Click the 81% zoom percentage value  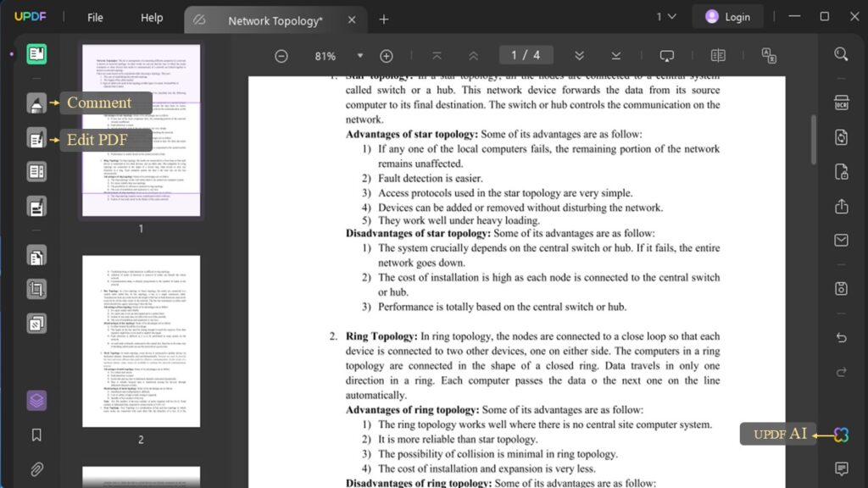[325, 56]
